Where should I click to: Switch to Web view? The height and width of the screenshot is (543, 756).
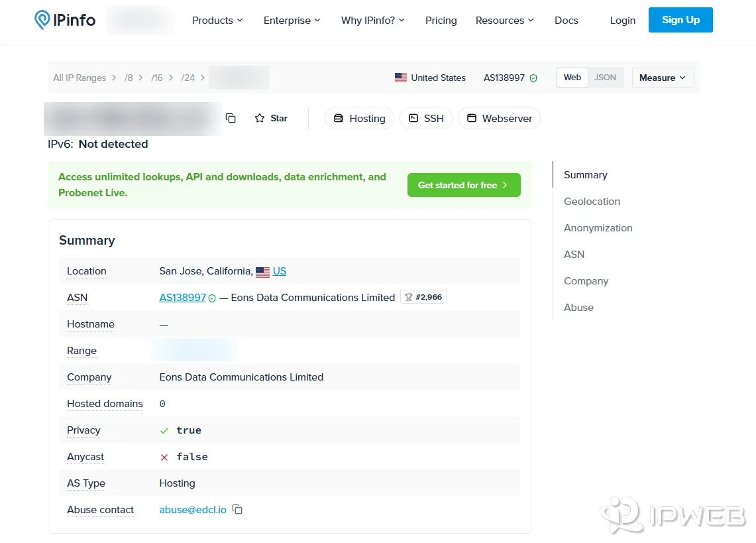[572, 77]
